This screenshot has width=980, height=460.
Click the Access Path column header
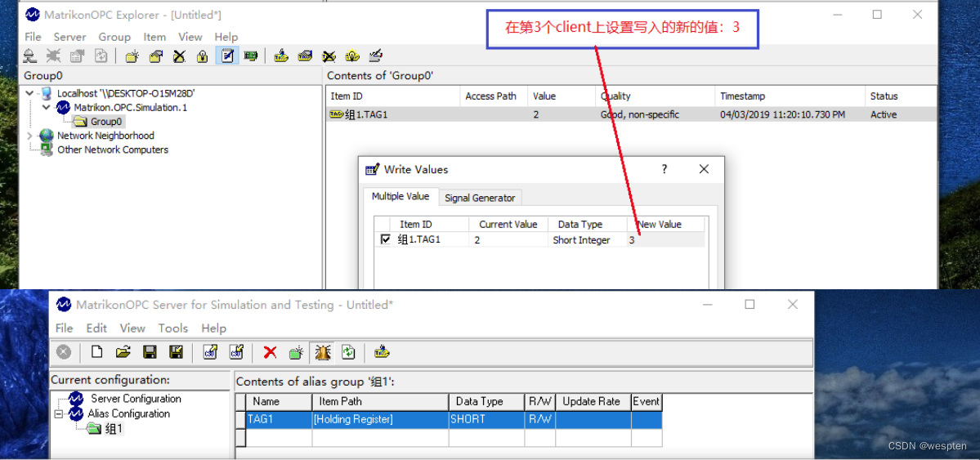[494, 96]
